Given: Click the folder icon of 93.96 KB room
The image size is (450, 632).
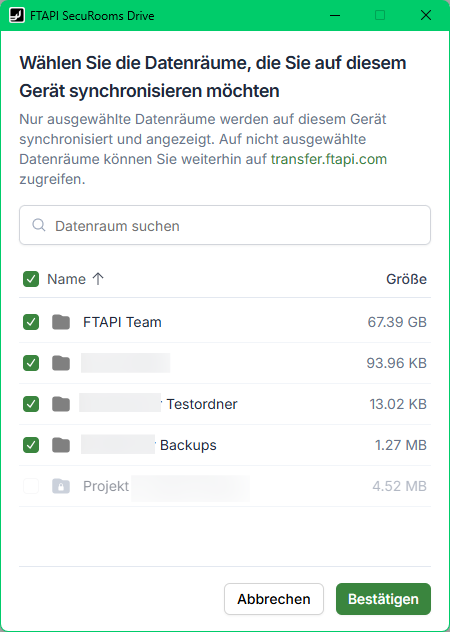Looking at the screenshot, I should click(61, 363).
